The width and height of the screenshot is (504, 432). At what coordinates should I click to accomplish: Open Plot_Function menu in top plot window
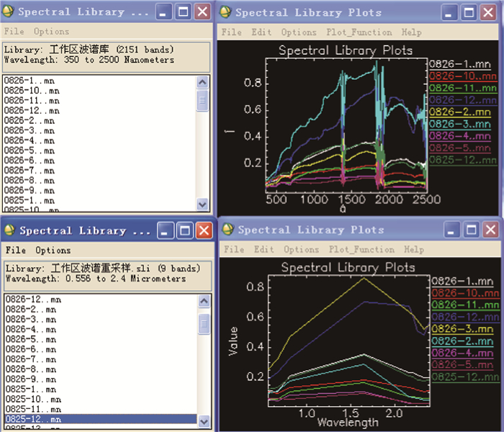click(359, 32)
